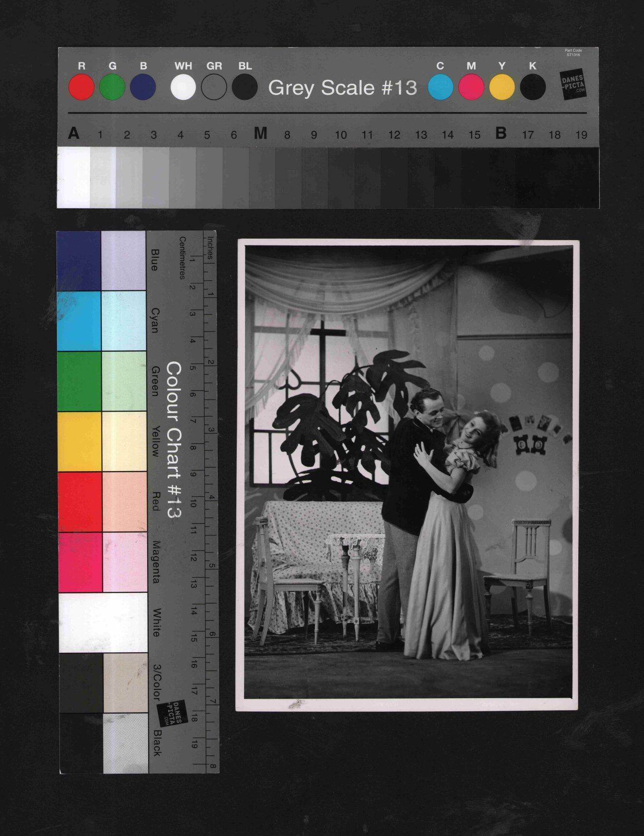Click the grey outlined circle labeled GR

click(x=214, y=87)
